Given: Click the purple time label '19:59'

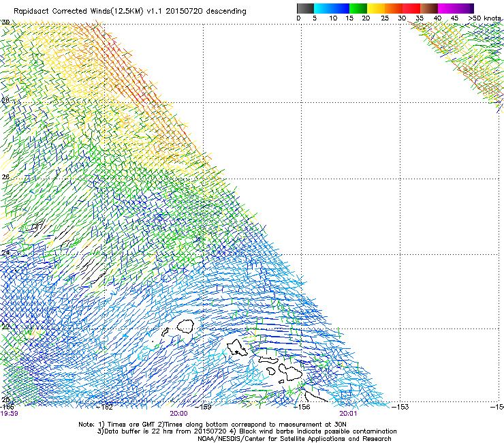Looking at the screenshot, I should pyautogui.click(x=10, y=414).
